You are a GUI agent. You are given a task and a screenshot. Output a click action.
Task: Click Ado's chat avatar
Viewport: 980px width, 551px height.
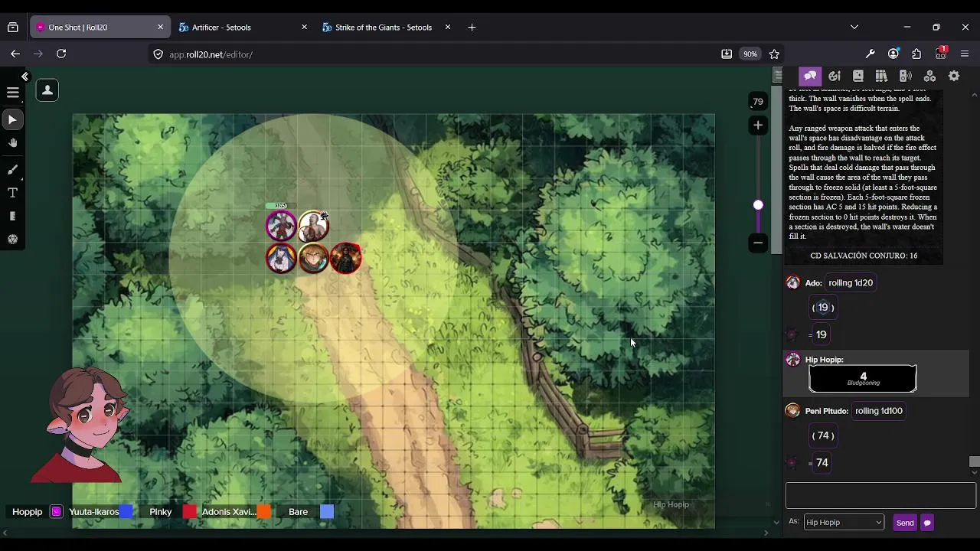[x=792, y=283]
